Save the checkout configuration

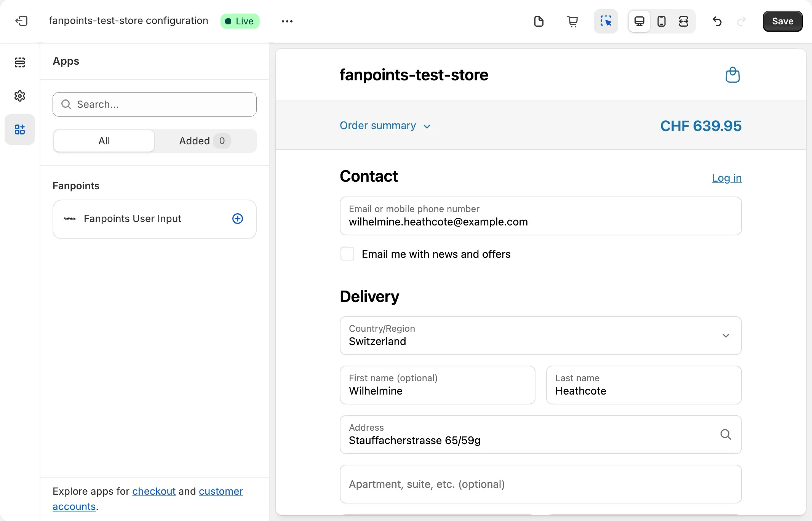(x=783, y=21)
